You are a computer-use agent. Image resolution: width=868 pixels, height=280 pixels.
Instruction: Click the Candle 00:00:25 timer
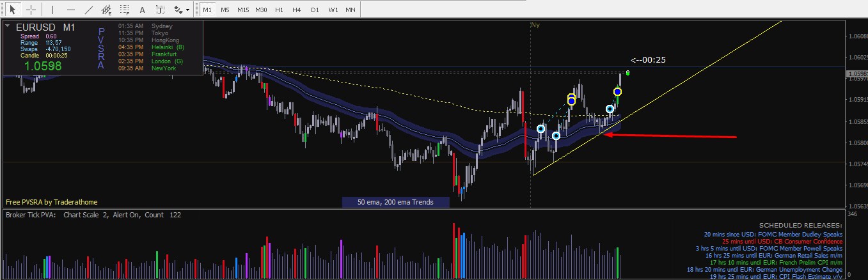pos(56,56)
